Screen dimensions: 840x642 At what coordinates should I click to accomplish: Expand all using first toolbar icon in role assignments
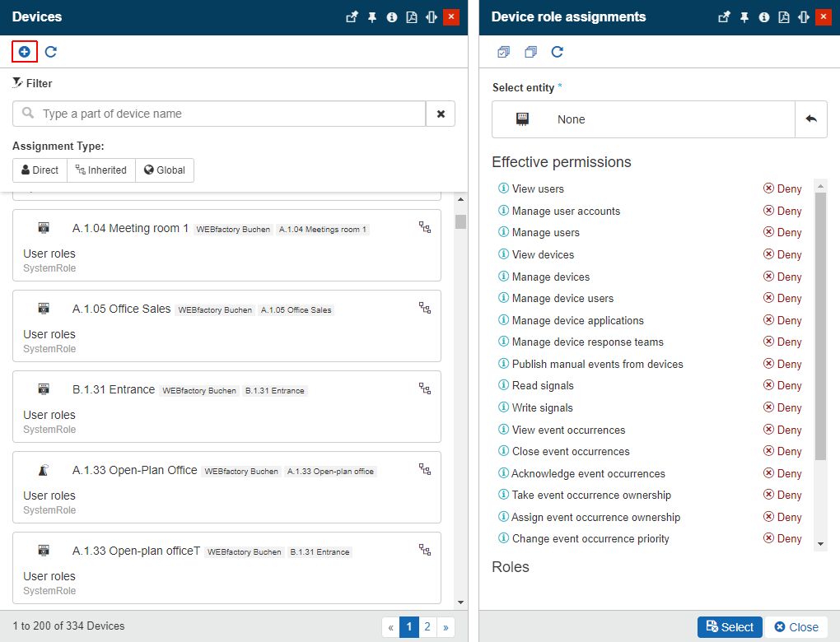pyautogui.click(x=504, y=52)
